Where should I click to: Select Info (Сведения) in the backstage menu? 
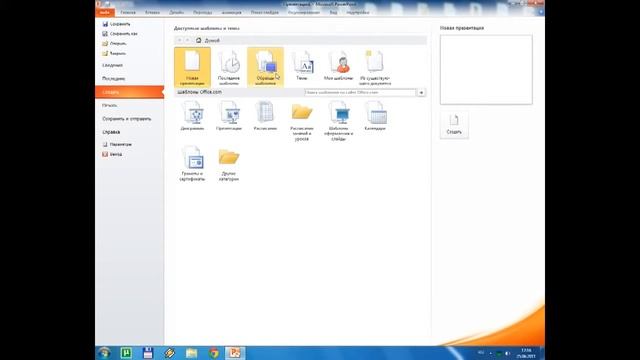(x=113, y=65)
